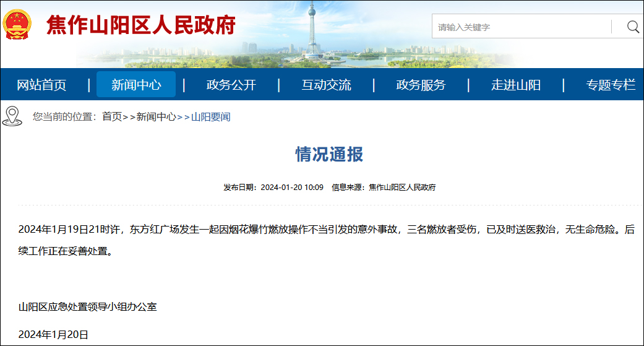Click the breadcrumb label 您当前的位置
Viewport: 644px width, 346px height.
(x=64, y=117)
